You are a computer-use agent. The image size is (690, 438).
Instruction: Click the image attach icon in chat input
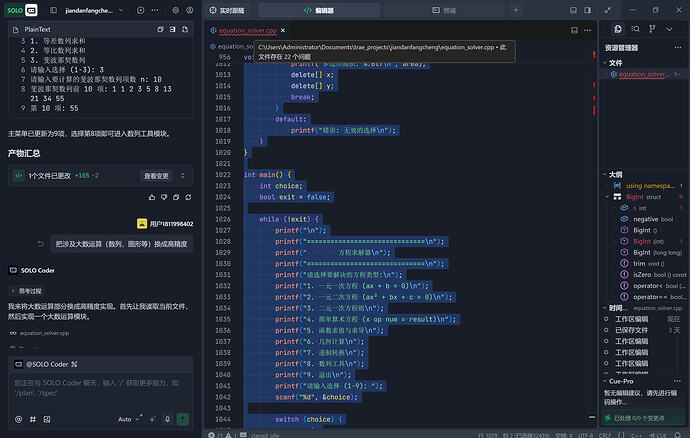47,420
